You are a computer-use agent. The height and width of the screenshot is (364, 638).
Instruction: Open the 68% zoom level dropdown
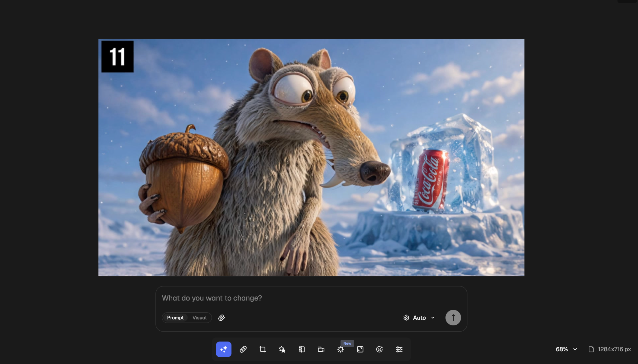[x=566, y=349]
